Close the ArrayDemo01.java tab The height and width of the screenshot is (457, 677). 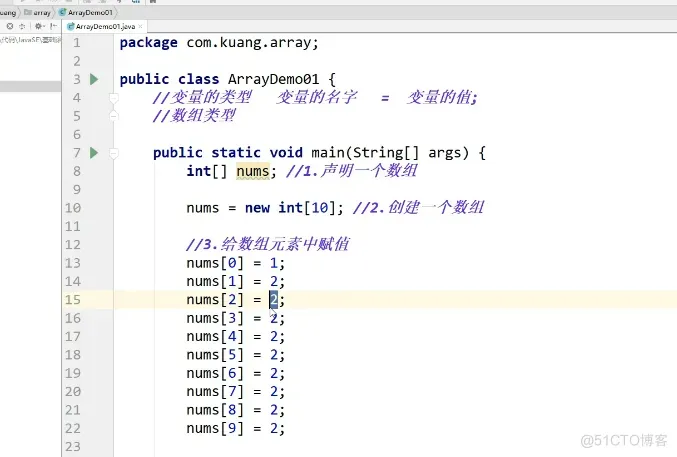[141, 26]
